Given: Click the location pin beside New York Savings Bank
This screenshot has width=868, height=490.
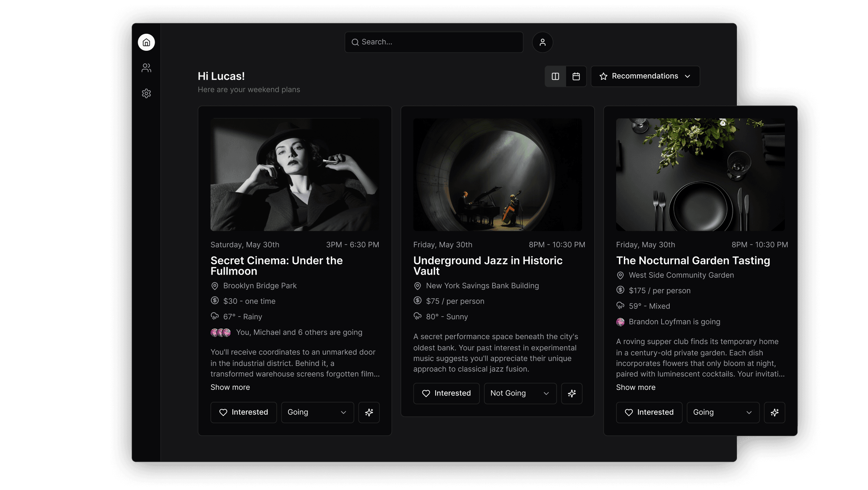Looking at the screenshot, I should coord(417,286).
